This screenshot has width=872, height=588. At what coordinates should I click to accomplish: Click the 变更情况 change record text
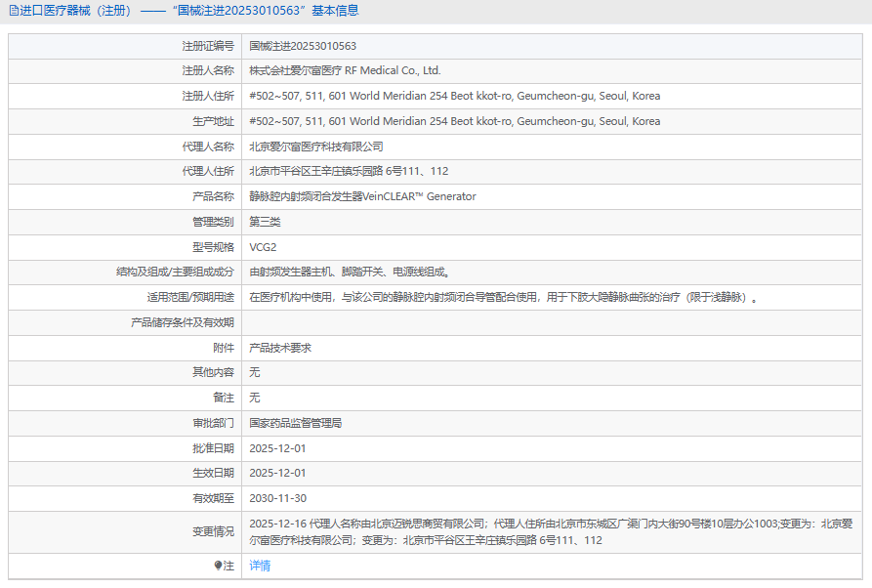(x=547, y=531)
